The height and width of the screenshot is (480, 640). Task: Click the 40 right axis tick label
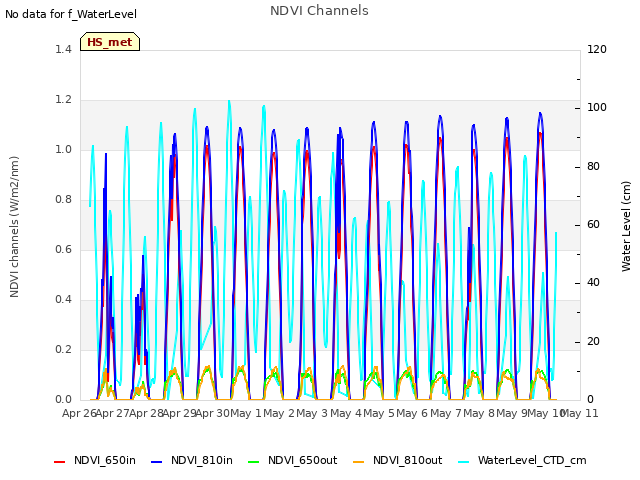(593, 283)
